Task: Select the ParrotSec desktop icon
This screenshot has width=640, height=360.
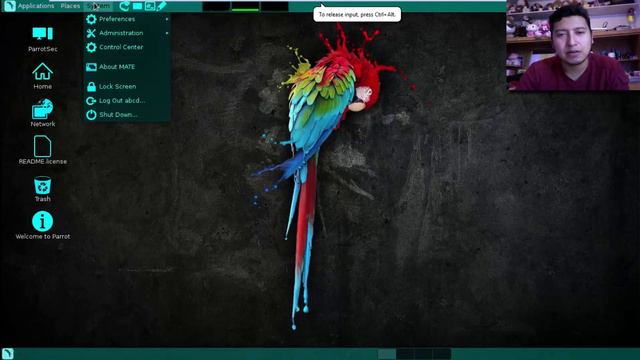Action: (x=42, y=39)
